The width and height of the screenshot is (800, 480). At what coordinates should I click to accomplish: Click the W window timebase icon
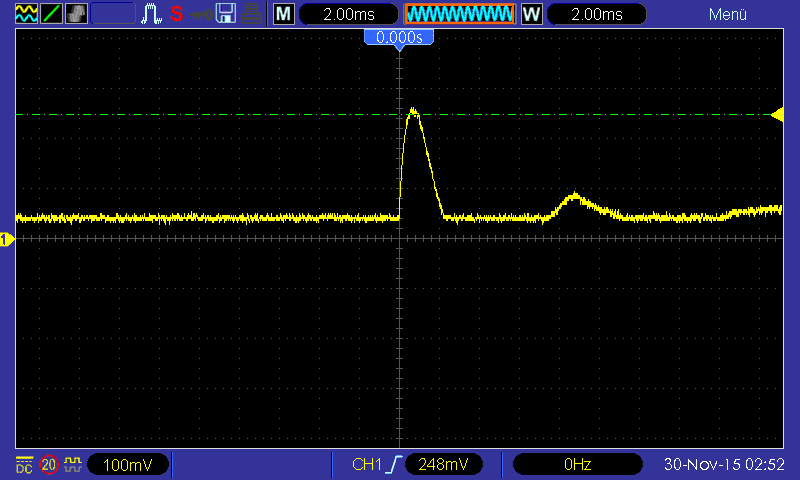coord(532,14)
